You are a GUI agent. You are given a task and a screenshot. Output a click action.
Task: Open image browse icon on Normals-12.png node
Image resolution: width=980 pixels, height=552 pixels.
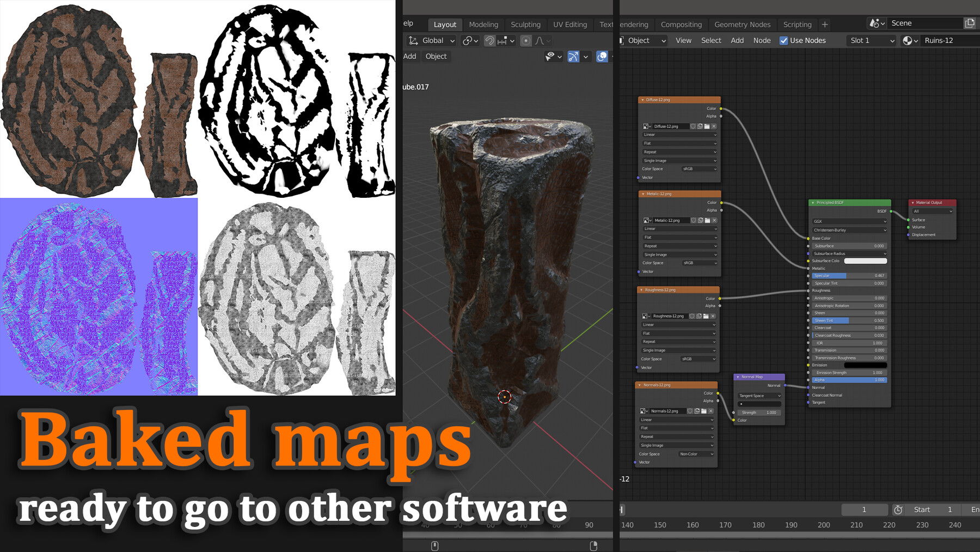[x=644, y=411]
